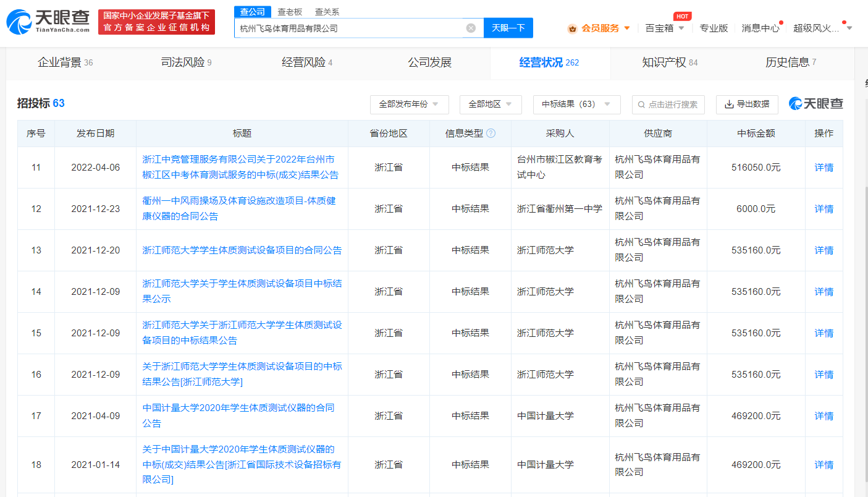Click the 6000.0元 amount cell
Screen dimensions: 868x497
click(756, 209)
